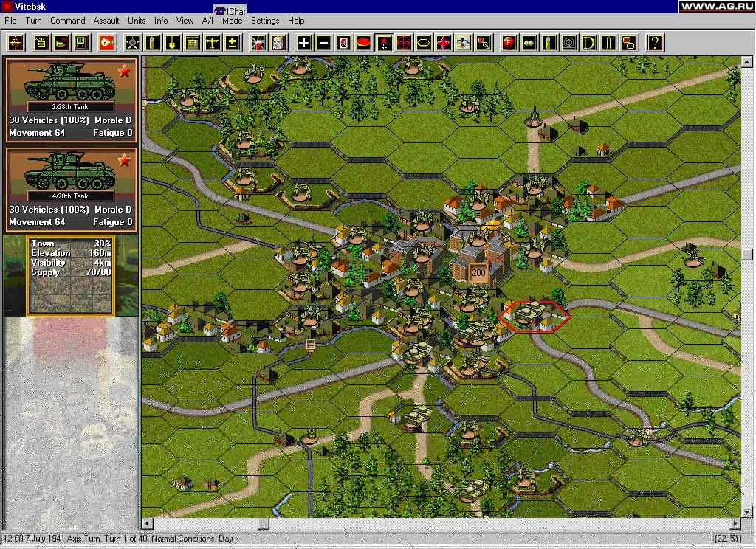The image size is (756, 549).
Task: Open the Help menu
Action: click(x=296, y=21)
